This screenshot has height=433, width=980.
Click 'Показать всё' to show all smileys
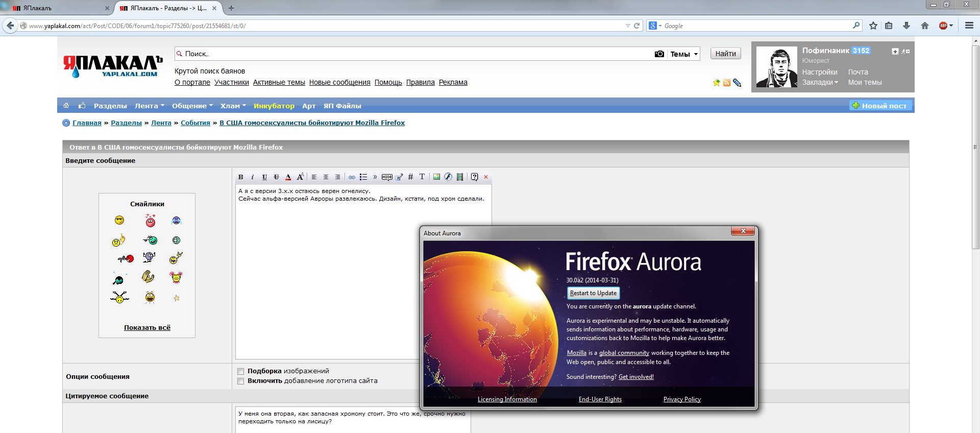pyautogui.click(x=147, y=328)
